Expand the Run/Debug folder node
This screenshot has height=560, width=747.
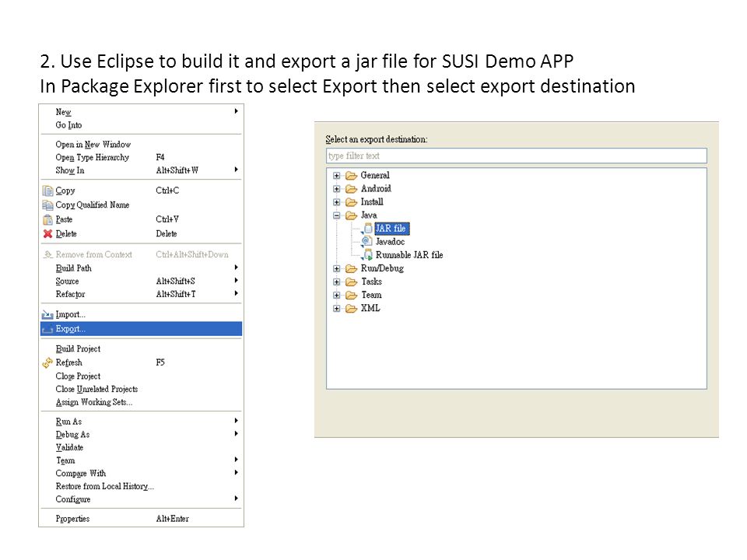336,268
